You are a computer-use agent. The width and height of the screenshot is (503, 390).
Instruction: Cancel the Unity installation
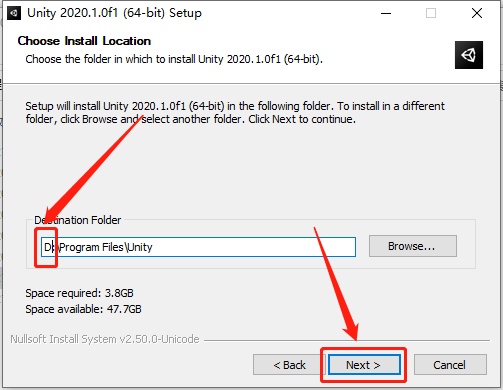(450, 365)
